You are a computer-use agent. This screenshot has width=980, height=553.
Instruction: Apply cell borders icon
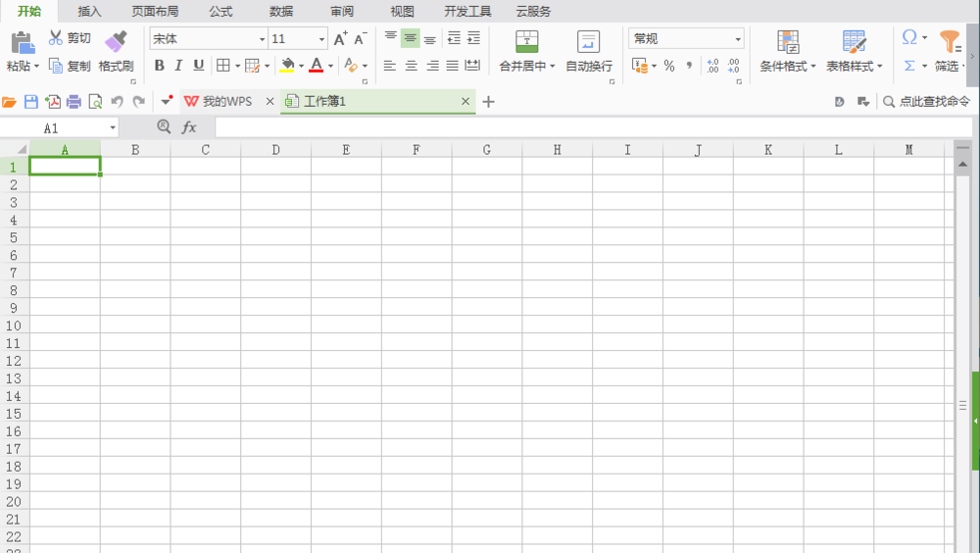(x=223, y=65)
